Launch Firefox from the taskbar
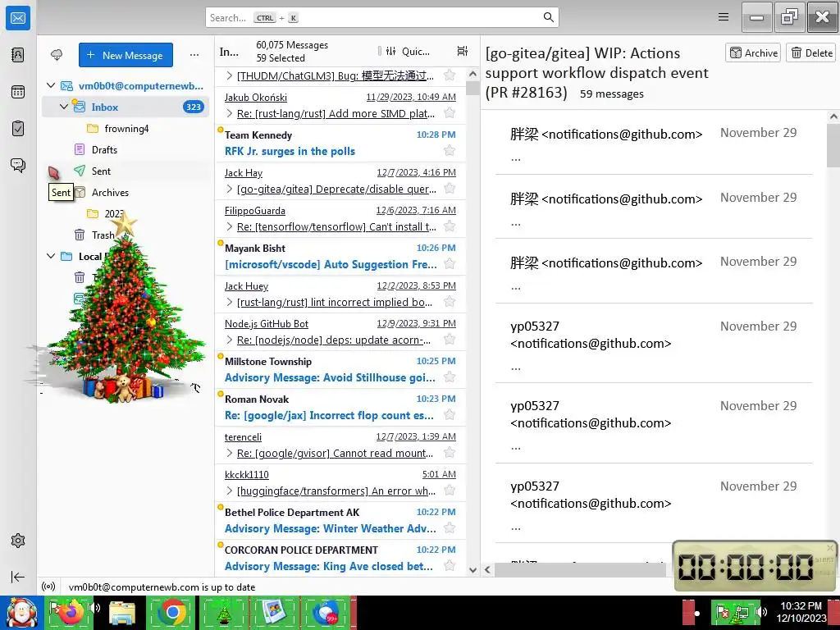This screenshot has height=630, width=840. coord(70,612)
